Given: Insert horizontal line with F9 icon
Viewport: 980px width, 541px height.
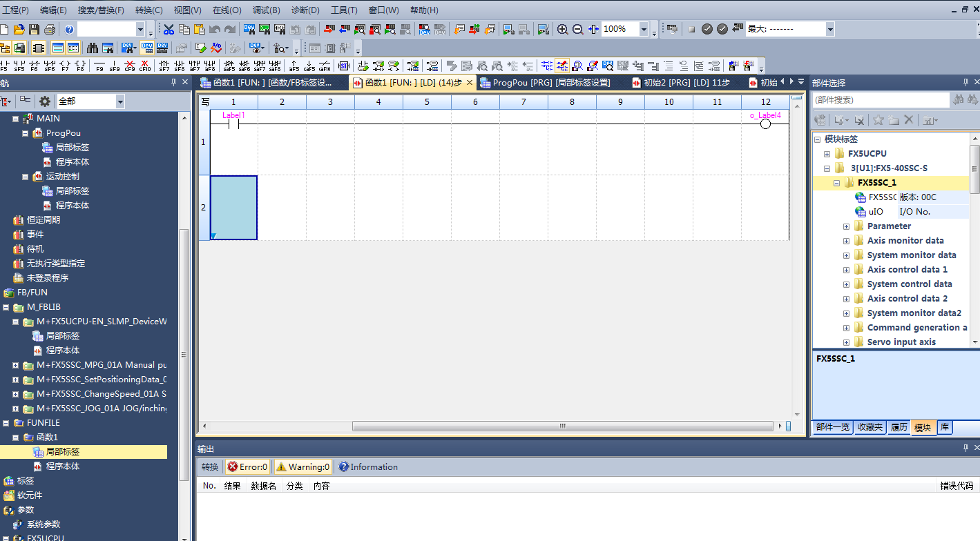Looking at the screenshot, I should (x=99, y=66).
